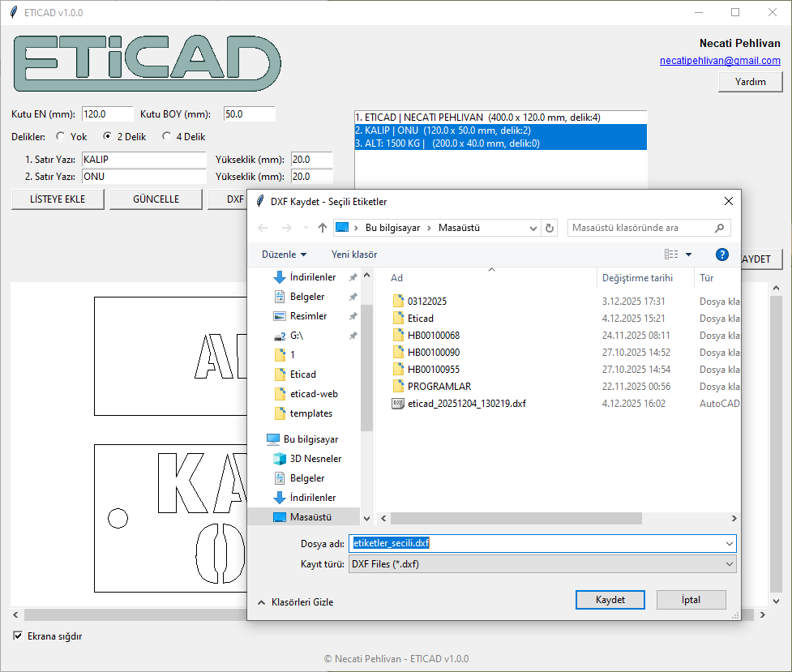Open the necatipehlivan@gmail.com email link
This screenshot has height=672, width=792.
pos(720,61)
